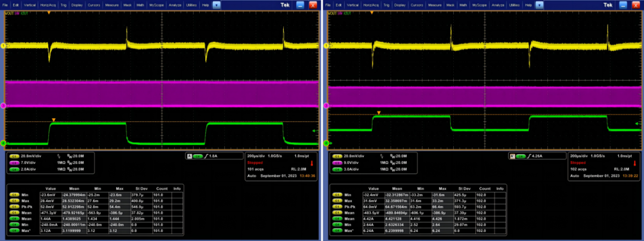Click the yellow channel 1 marker in left scope

(x=2, y=45)
